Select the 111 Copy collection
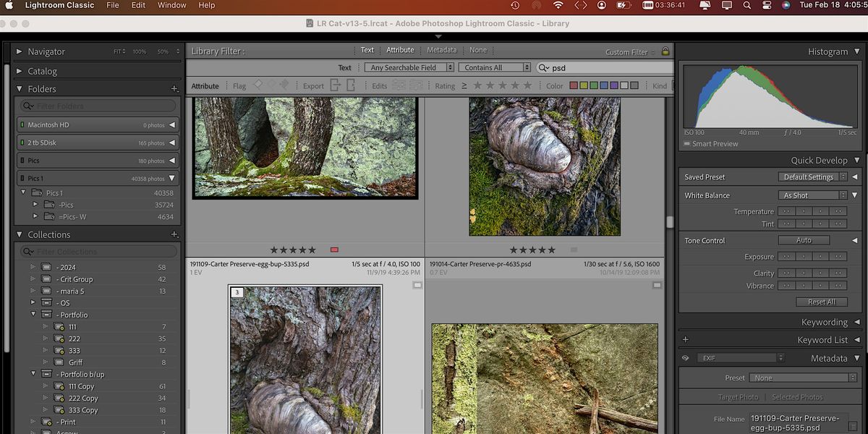868x434 pixels. pos(82,387)
